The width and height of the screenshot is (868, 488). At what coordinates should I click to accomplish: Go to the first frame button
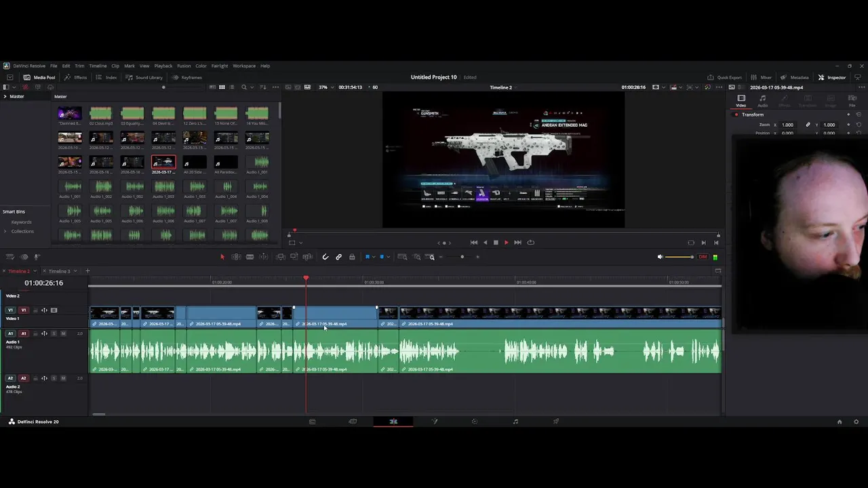tap(474, 243)
